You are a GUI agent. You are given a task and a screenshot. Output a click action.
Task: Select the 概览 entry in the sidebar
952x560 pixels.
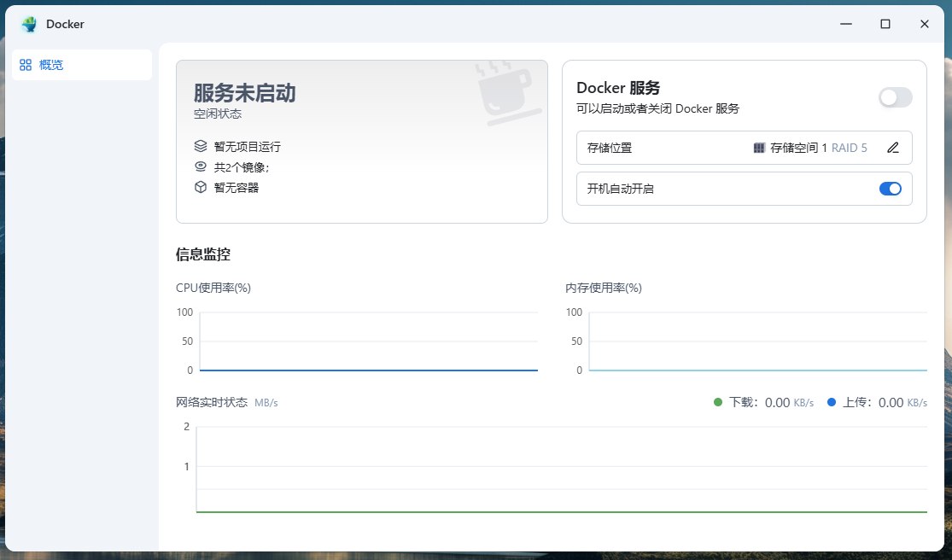tap(49, 65)
